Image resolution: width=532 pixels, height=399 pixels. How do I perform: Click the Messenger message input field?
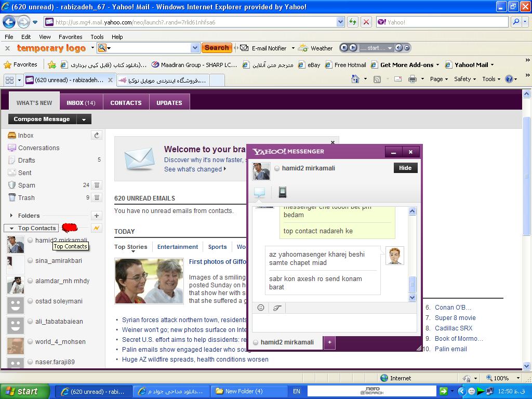[334, 322]
